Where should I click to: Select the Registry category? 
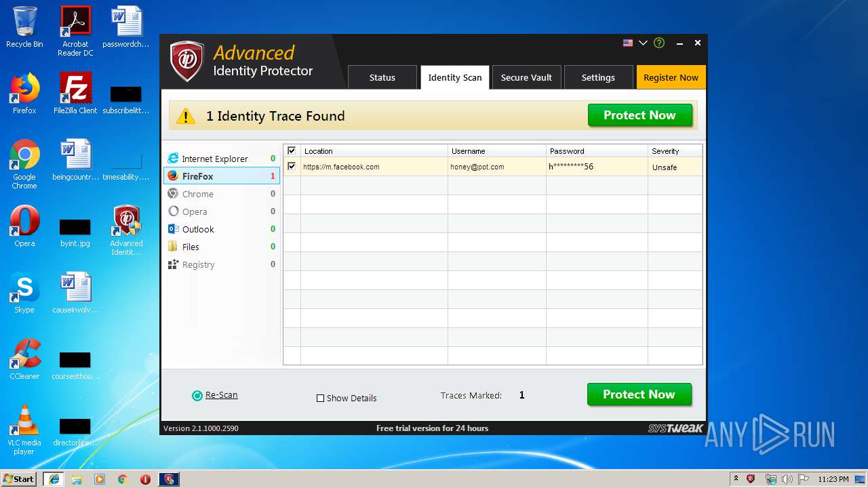pyautogui.click(x=221, y=264)
